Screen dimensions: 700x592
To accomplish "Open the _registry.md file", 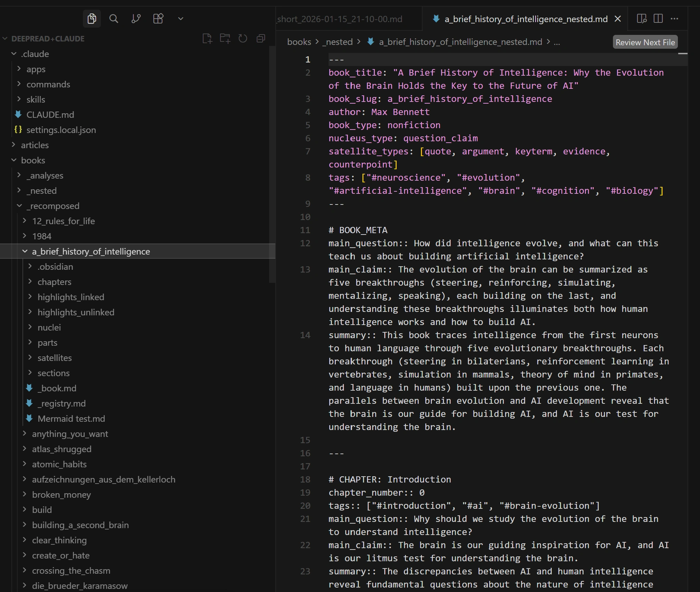I will (x=62, y=403).
